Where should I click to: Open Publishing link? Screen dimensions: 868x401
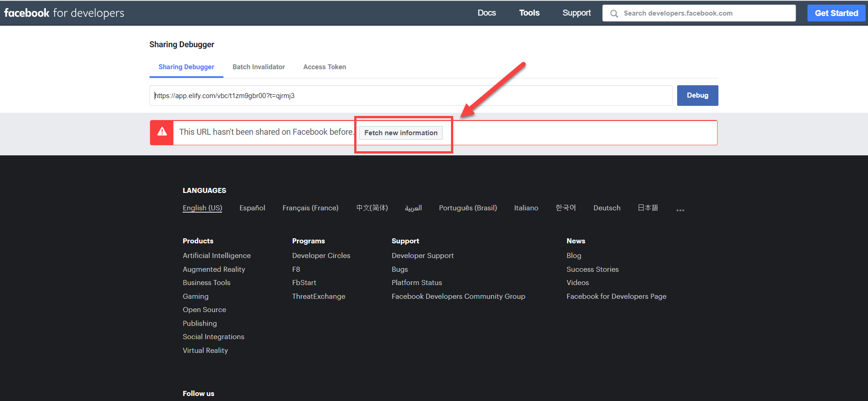coord(200,324)
